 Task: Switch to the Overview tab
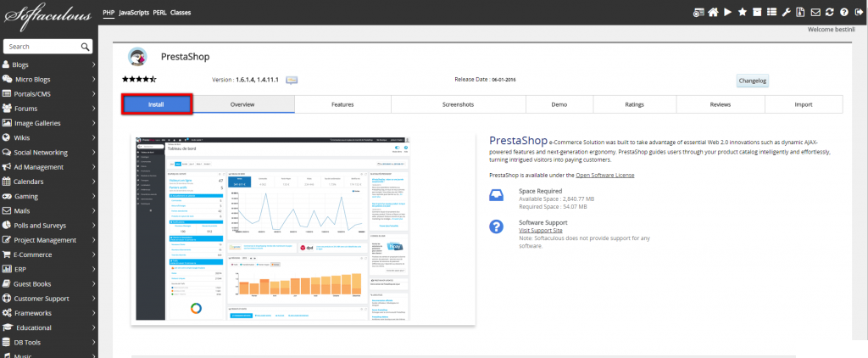click(242, 104)
